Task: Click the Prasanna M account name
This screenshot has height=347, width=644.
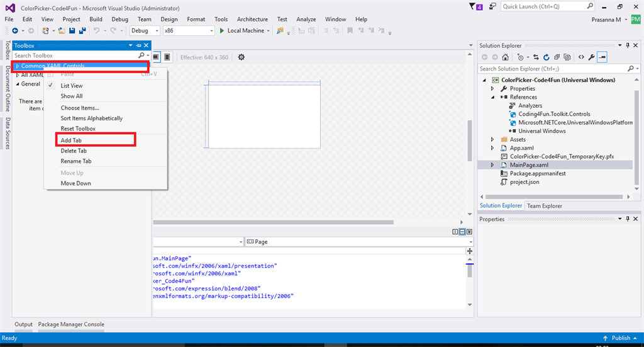Action: click(x=606, y=20)
